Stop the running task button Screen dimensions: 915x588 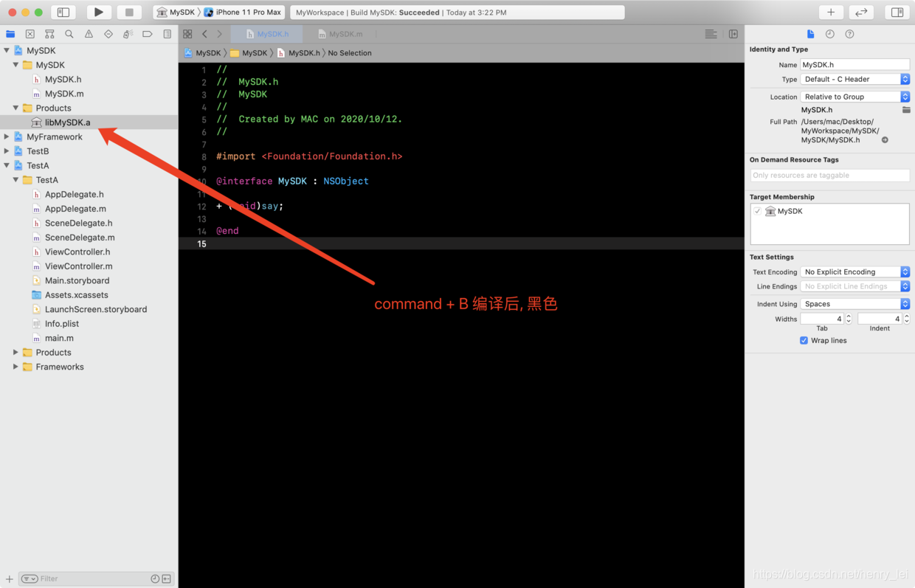pyautogui.click(x=129, y=12)
